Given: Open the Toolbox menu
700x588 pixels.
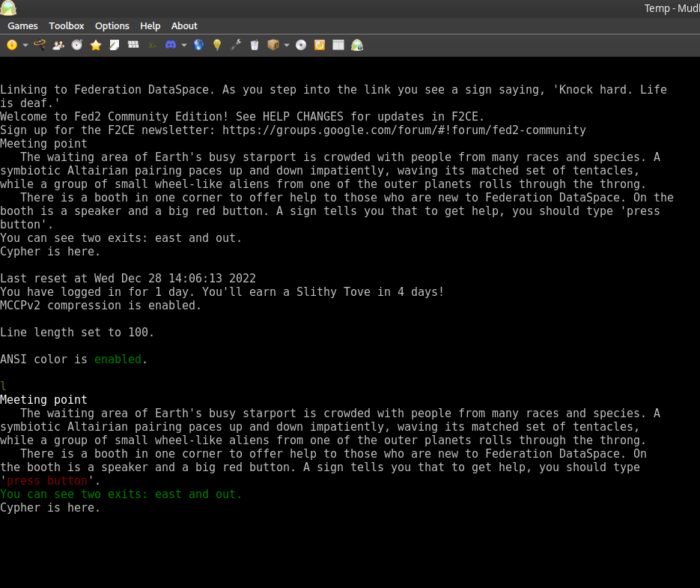Looking at the screenshot, I should point(67,25).
